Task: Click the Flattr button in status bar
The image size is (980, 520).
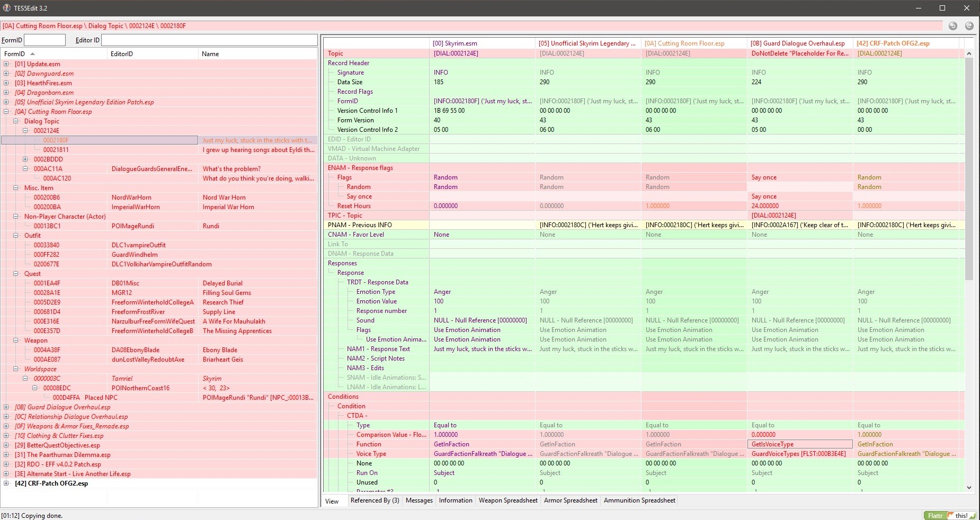Action: pyautogui.click(x=935, y=515)
